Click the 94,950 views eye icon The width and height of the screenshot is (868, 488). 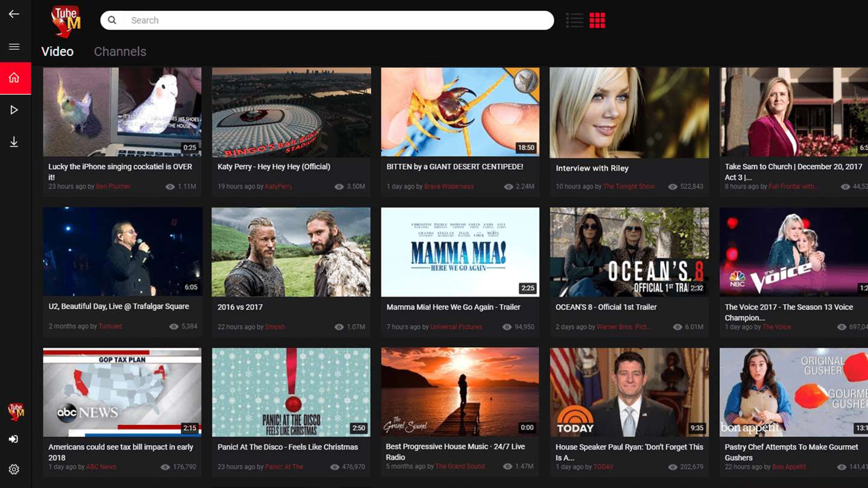[507, 327]
